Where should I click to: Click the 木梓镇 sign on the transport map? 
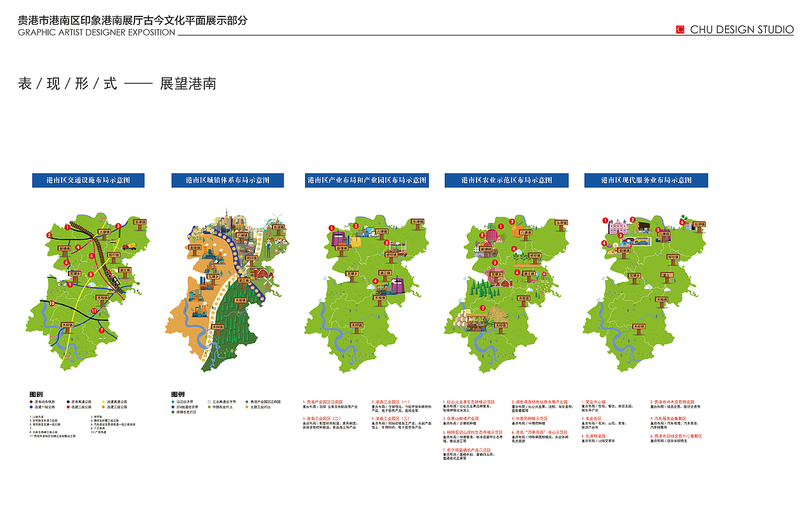[x=67, y=327]
